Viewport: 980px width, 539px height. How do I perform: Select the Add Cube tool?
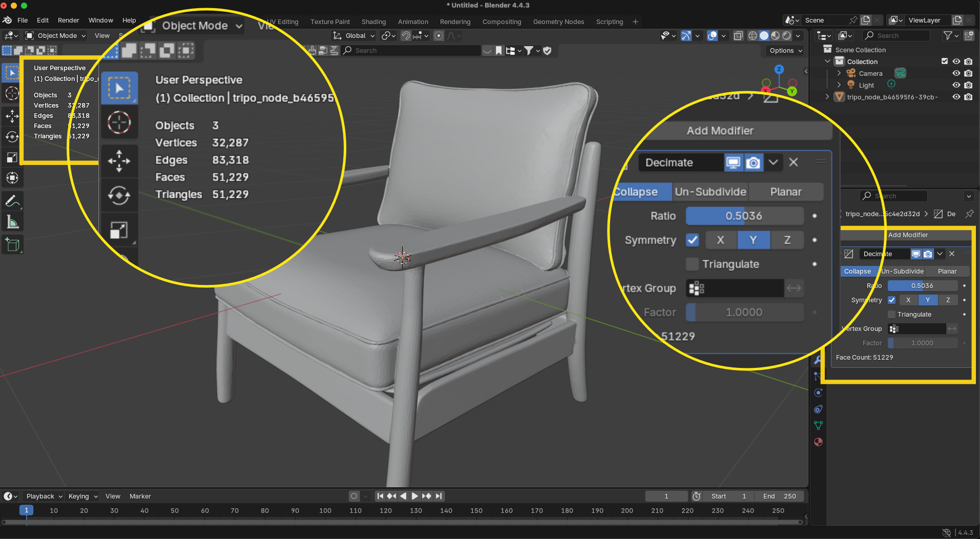click(x=12, y=245)
